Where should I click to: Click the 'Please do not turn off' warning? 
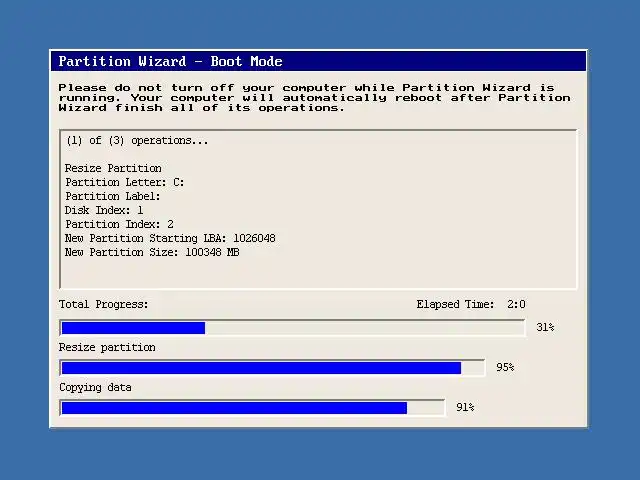[314, 98]
